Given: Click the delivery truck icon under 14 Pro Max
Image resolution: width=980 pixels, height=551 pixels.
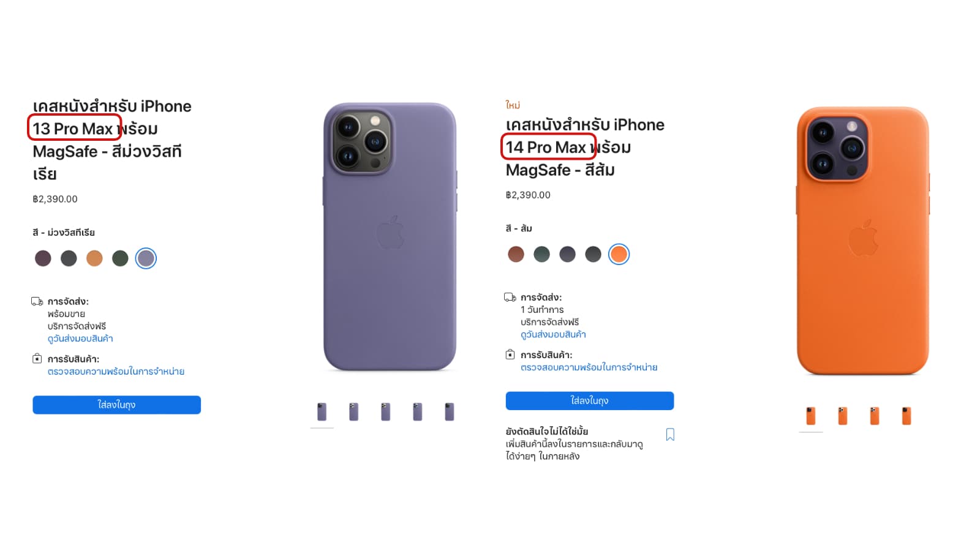Looking at the screenshot, I should click(x=510, y=297).
